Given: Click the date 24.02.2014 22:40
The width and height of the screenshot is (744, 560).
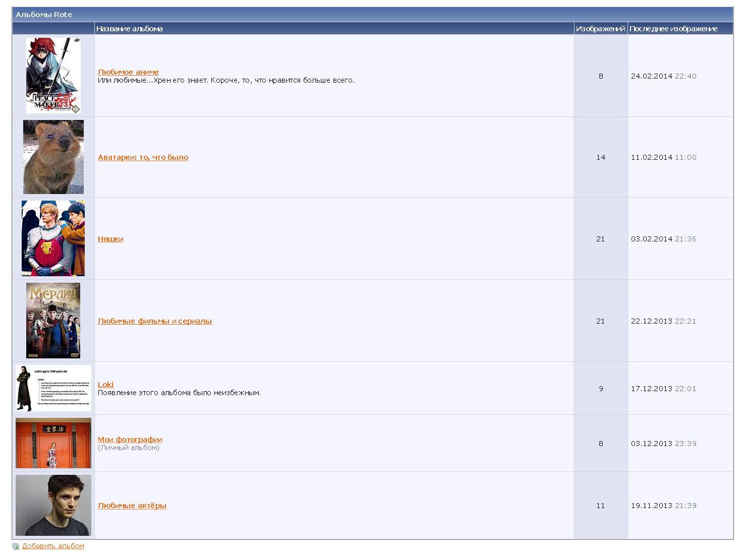Looking at the screenshot, I should (664, 76).
